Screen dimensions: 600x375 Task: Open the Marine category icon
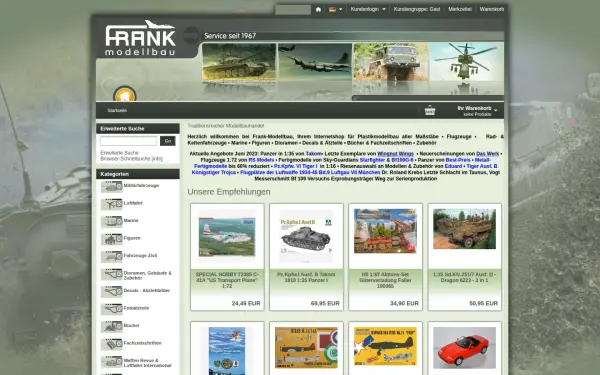111,222
